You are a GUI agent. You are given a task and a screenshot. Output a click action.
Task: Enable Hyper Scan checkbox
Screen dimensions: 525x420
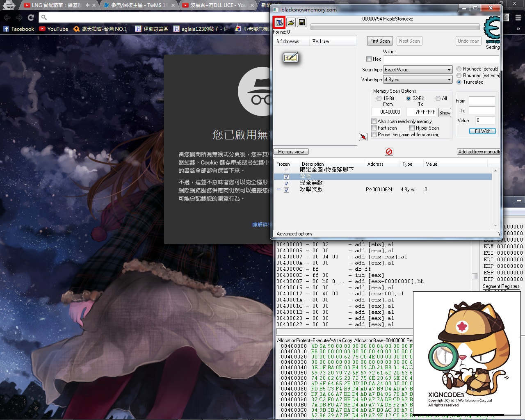[x=412, y=128]
